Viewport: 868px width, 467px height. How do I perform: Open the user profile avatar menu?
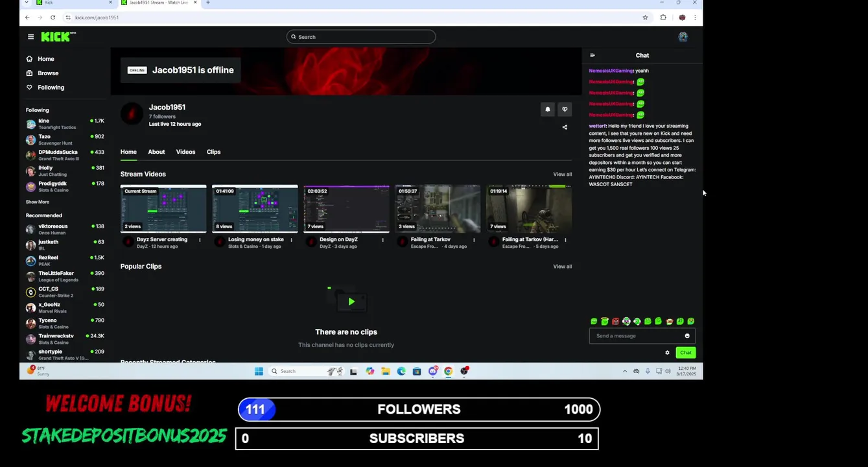683,37
